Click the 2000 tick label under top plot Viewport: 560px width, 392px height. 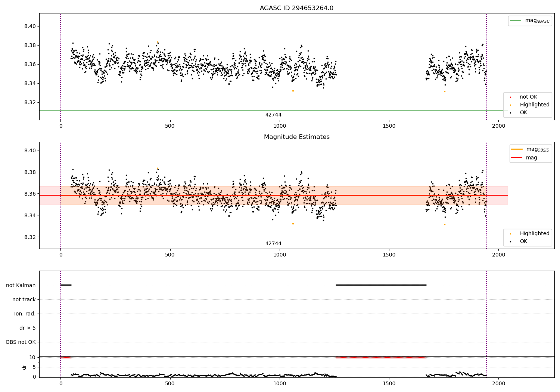coord(499,126)
